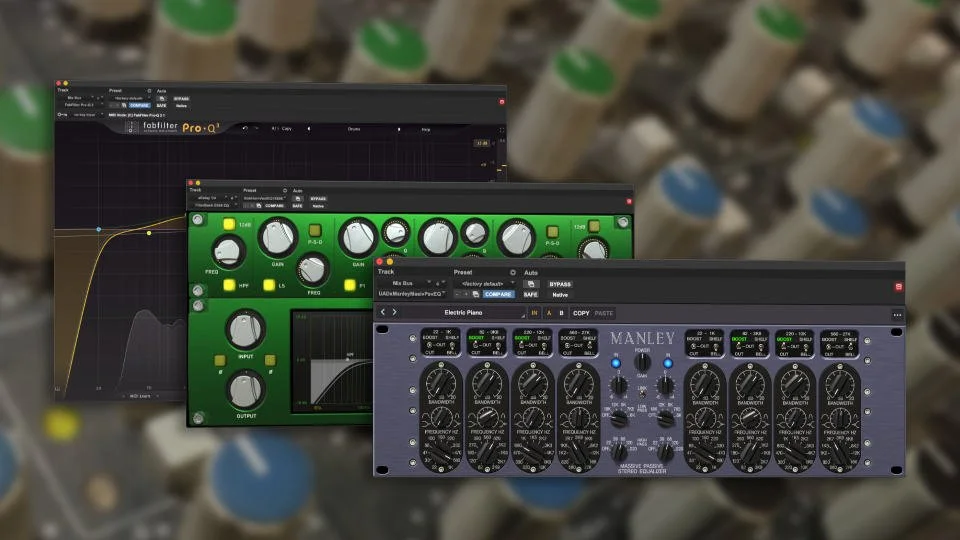Click the plus preset button in Manley header
This screenshot has width=960, height=540.
point(467,294)
